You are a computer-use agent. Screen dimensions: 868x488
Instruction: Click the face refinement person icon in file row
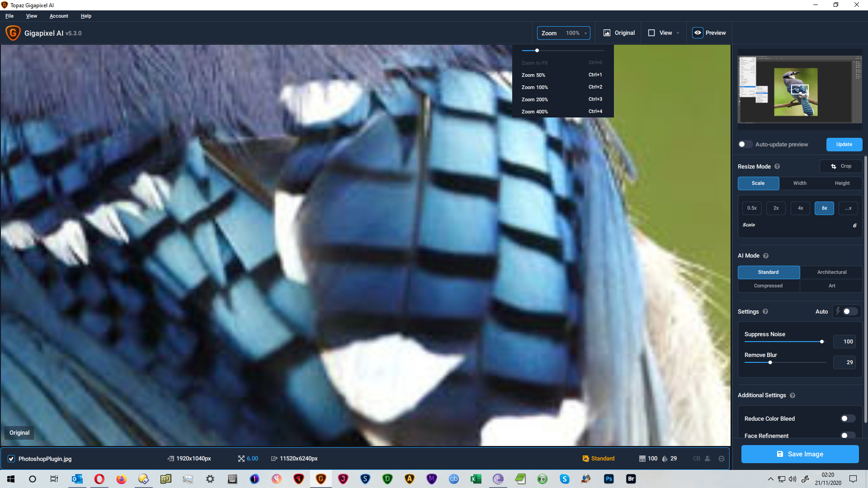point(708,459)
